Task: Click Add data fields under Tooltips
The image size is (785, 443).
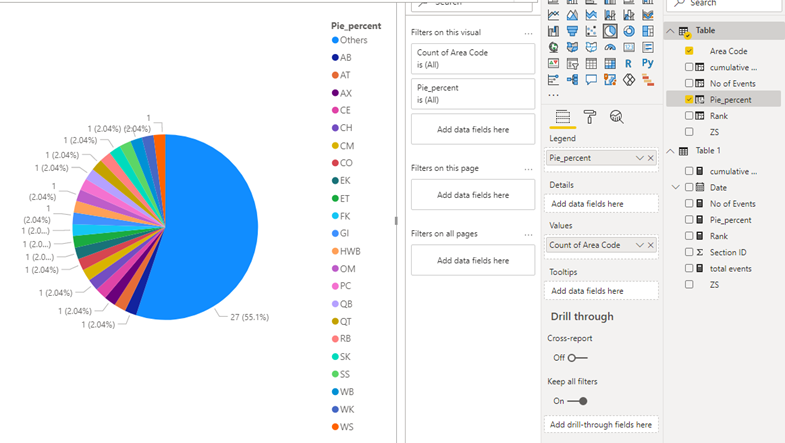Action: coord(601,291)
